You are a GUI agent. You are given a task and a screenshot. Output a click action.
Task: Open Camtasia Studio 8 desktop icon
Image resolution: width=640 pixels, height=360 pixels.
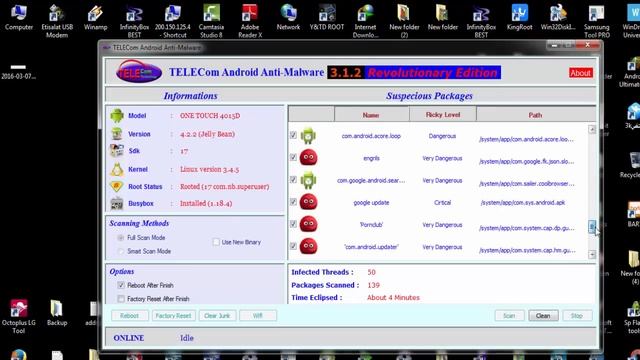coord(211,21)
